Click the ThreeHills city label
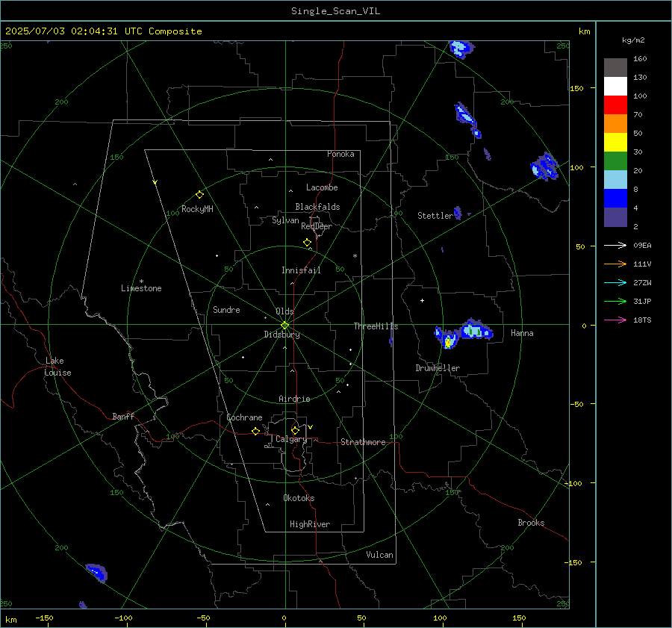Image resolution: width=672 pixels, height=628 pixels. click(x=376, y=326)
